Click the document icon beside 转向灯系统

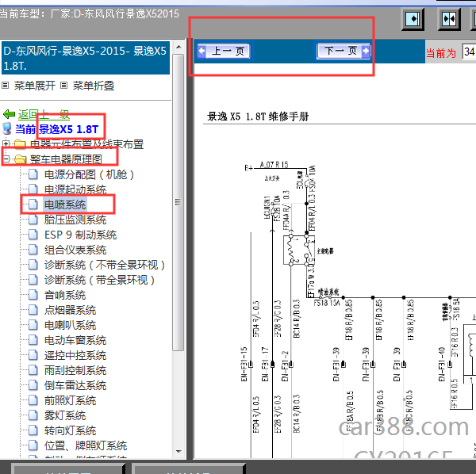point(33,430)
